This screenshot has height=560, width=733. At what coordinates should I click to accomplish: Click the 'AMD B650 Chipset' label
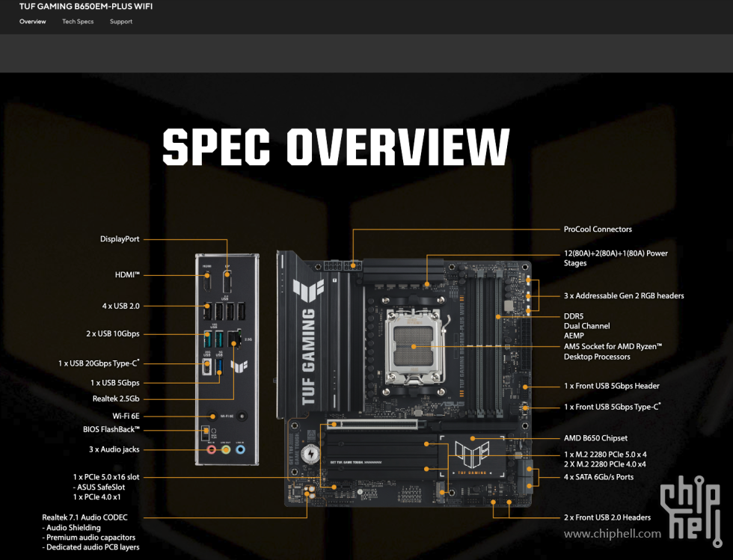pos(595,438)
